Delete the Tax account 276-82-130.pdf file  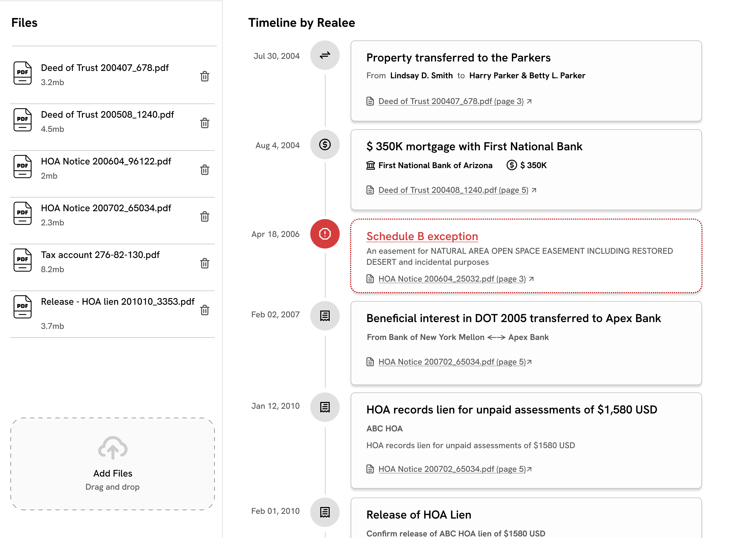click(204, 263)
